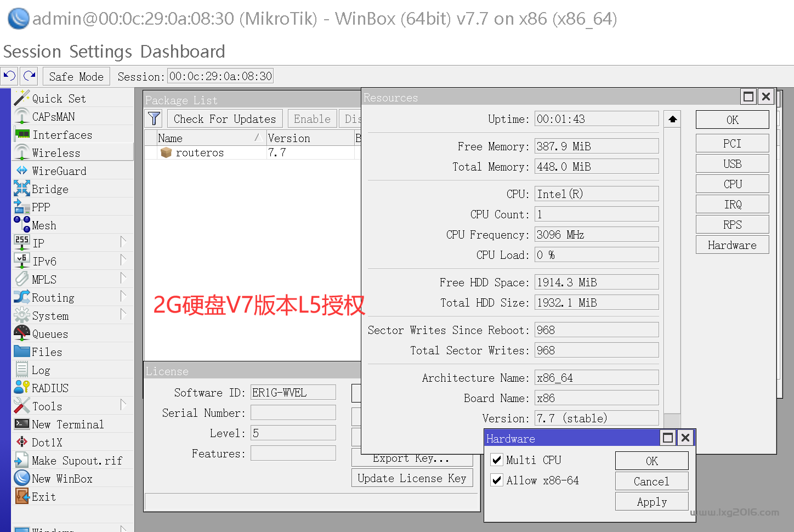794x532 pixels.
Task: Open the Session menu
Action: tap(32, 52)
